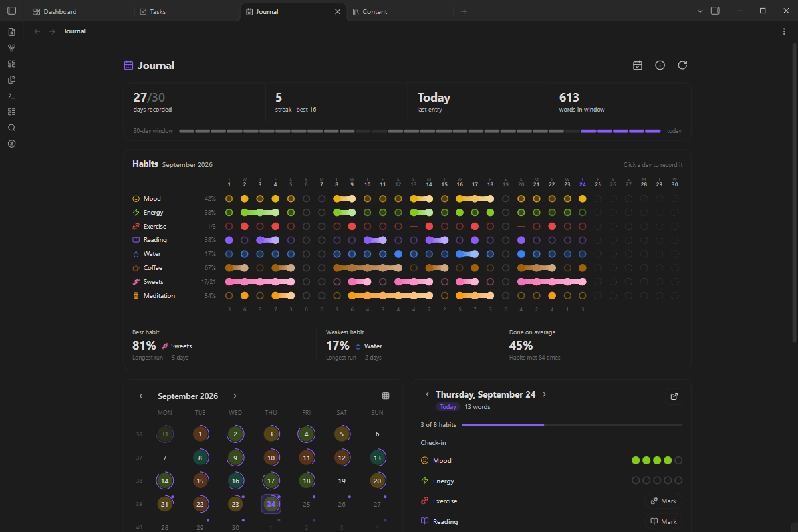Go to previous day before Thursday, September 24
The height and width of the screenshot is (532, 798).
coord(427,394)
